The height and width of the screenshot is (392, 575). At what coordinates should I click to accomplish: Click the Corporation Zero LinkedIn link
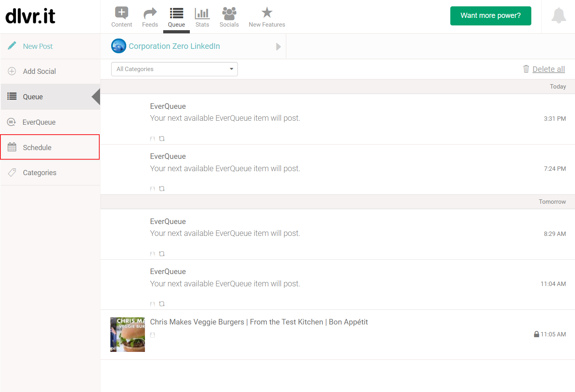coord(174,46)
